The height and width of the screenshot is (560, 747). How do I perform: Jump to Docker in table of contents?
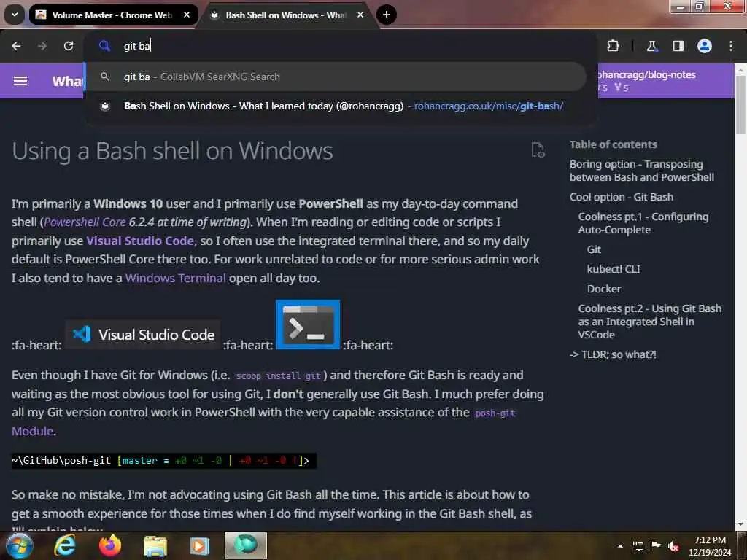(603, 289)
